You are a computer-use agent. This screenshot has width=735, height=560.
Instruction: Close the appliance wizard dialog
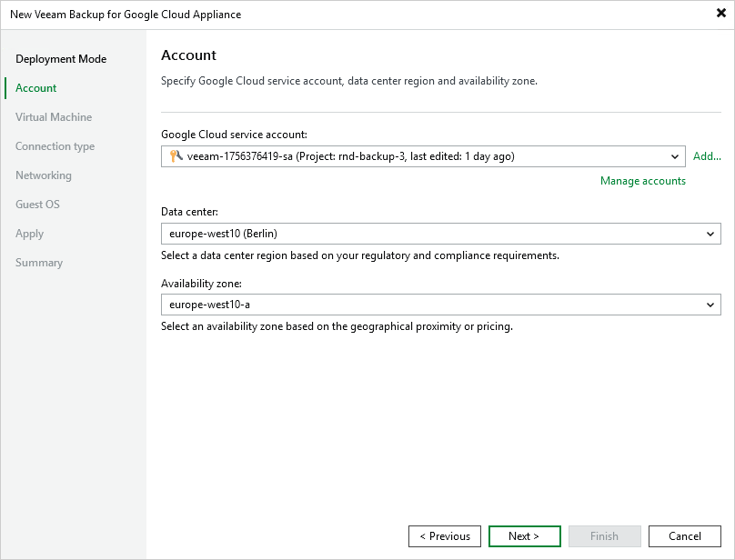(721, 13)
